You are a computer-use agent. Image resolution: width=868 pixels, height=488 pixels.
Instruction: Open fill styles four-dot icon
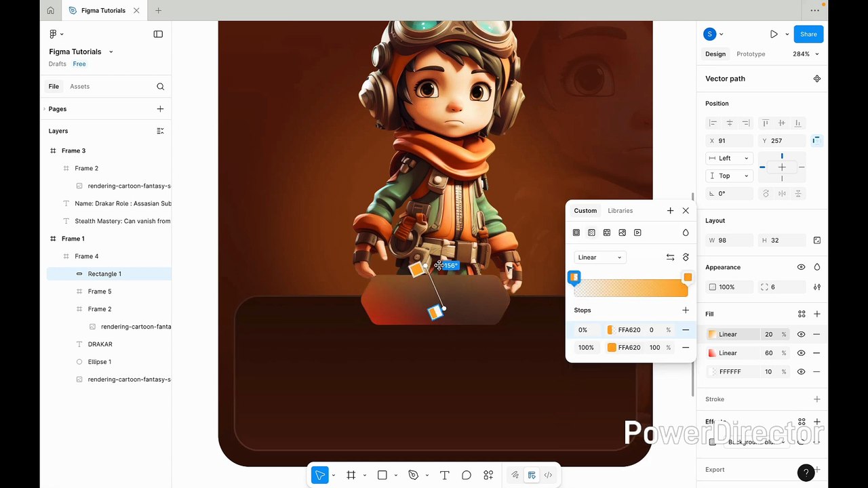coord(802,314)
